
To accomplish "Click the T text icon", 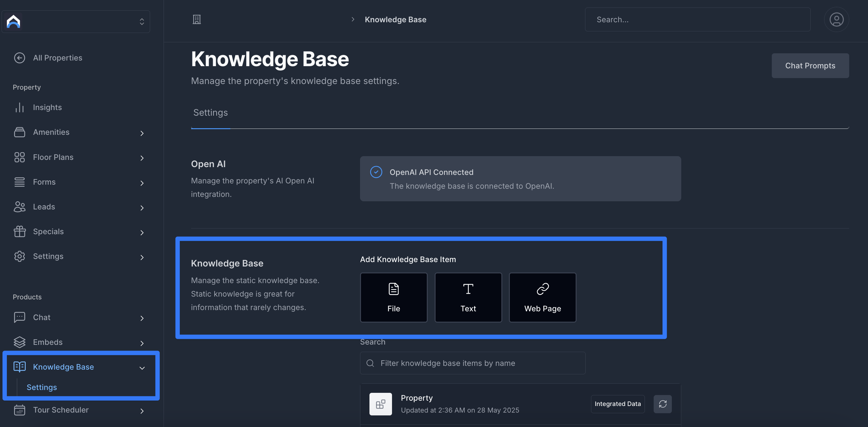I will click(468, 289).
